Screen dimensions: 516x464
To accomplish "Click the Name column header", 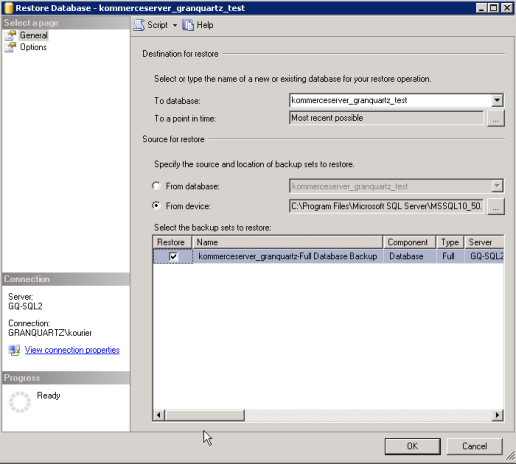I will point(288,242).
